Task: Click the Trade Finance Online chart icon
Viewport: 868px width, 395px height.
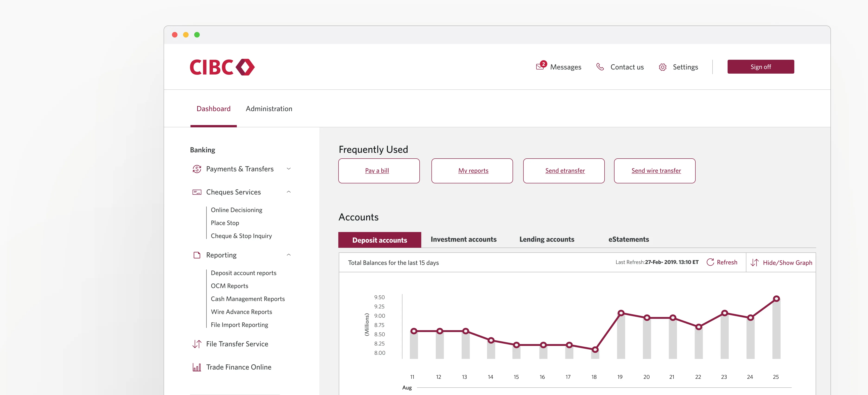Action: (197, 367)
